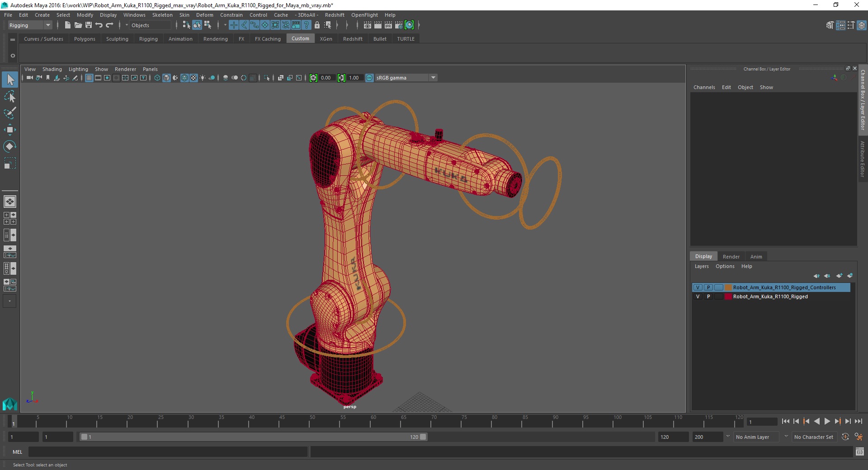Open the Skeleton menu
The height and width of the screenshot is (470, 868).
tap(162, 15)
